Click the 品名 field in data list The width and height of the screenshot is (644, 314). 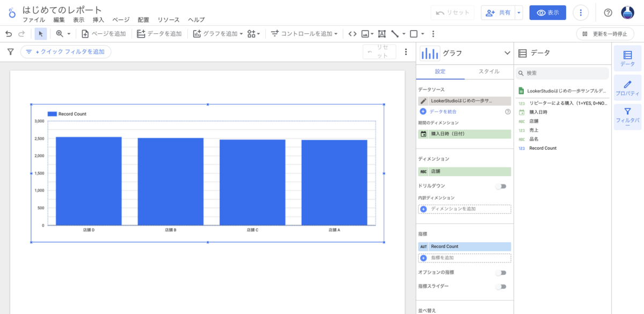click(x=533, y=139)
